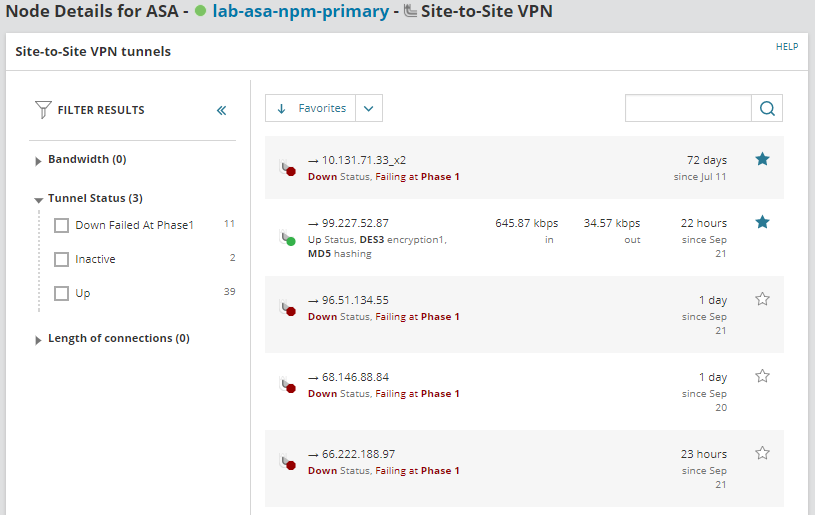Check the Down Failed At Phase1 filter
Screen dimensions: 815x515
coord(61,225)
